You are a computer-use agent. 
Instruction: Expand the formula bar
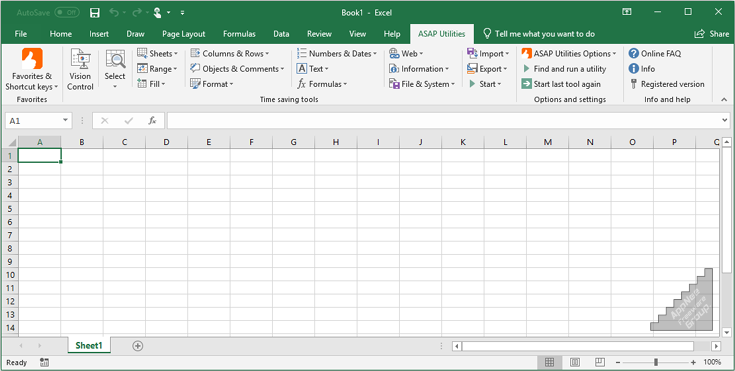(x=725, y=121)
